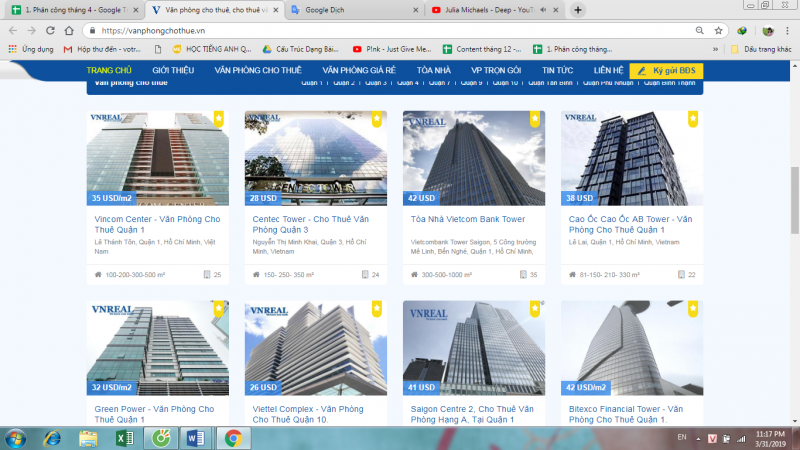The height and width of the screenshot is (450, 800).
Task: Open the VĂN PHÒNG GIÁ RẺ menu
Action: coord(359,70)
